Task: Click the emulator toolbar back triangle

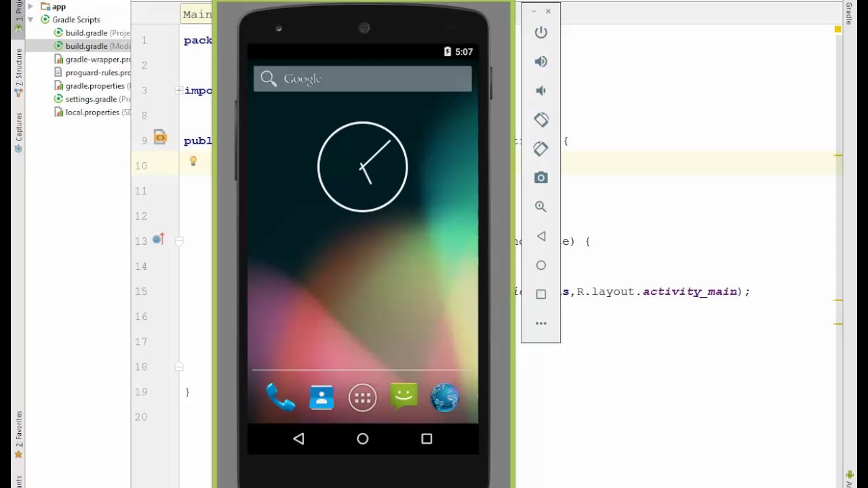Action: click(540, 237)
